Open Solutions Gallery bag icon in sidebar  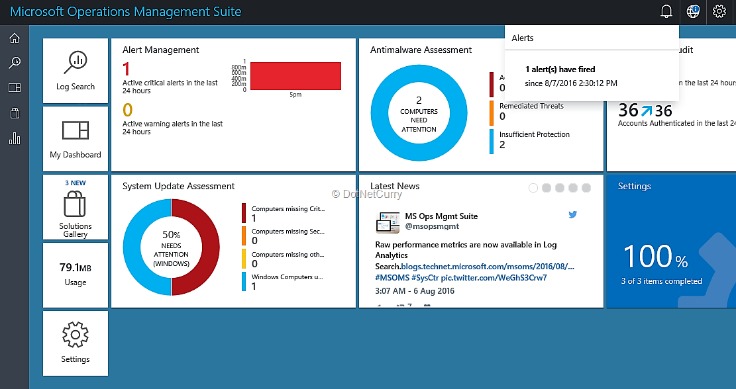point(15,113)
